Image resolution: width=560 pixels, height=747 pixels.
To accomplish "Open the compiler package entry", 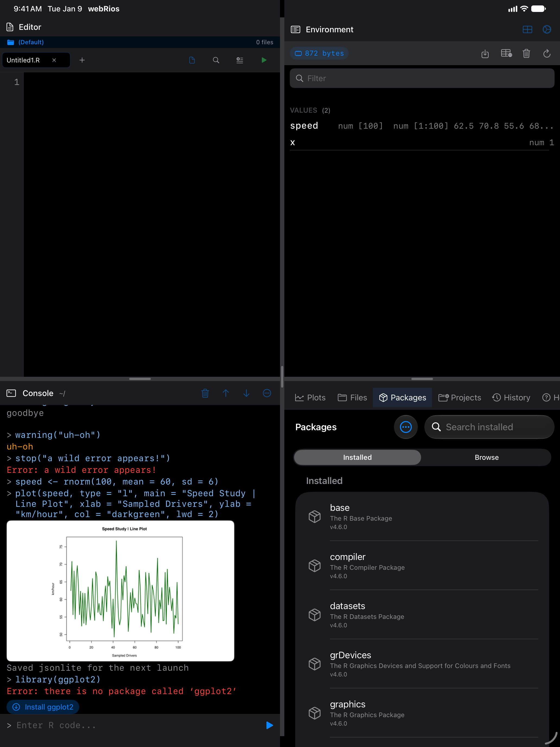I will 422,566.
